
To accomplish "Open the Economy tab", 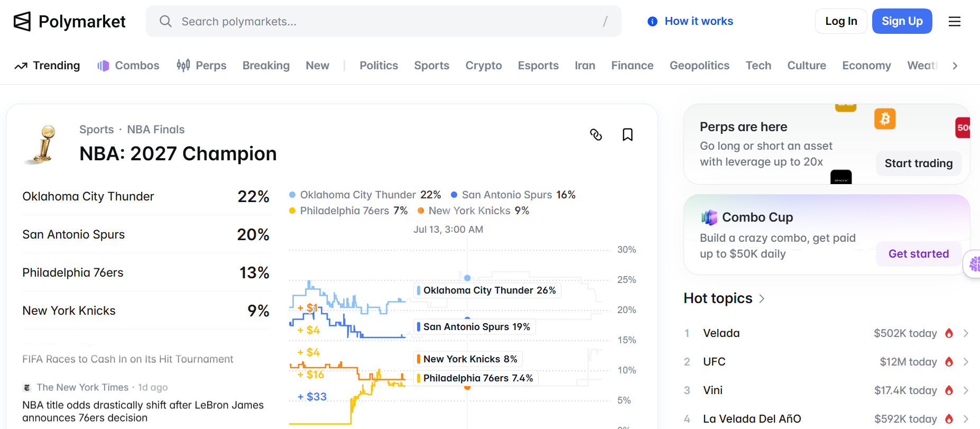I will pyautogui.click(x=867, y=66).
